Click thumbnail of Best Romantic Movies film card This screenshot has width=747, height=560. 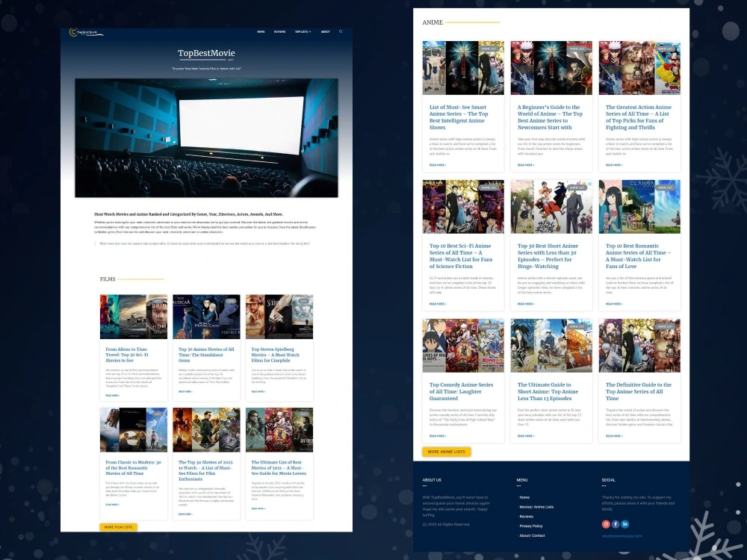click(134, 429)
